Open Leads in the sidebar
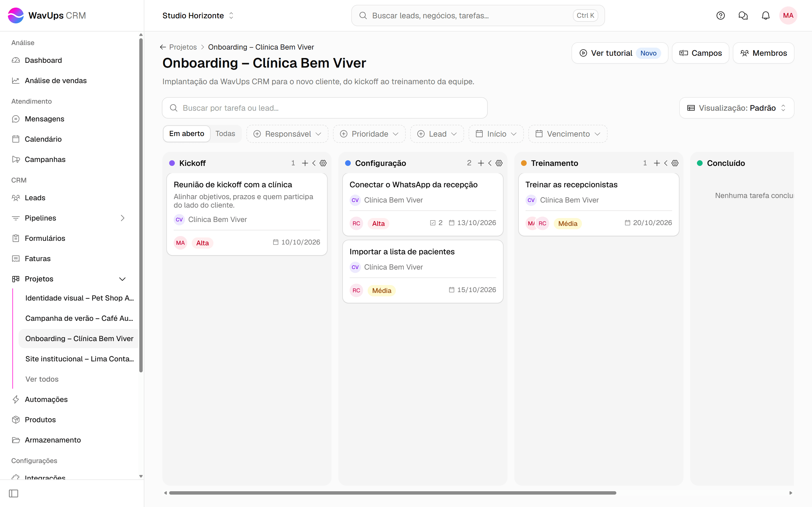 coord(35,198)
